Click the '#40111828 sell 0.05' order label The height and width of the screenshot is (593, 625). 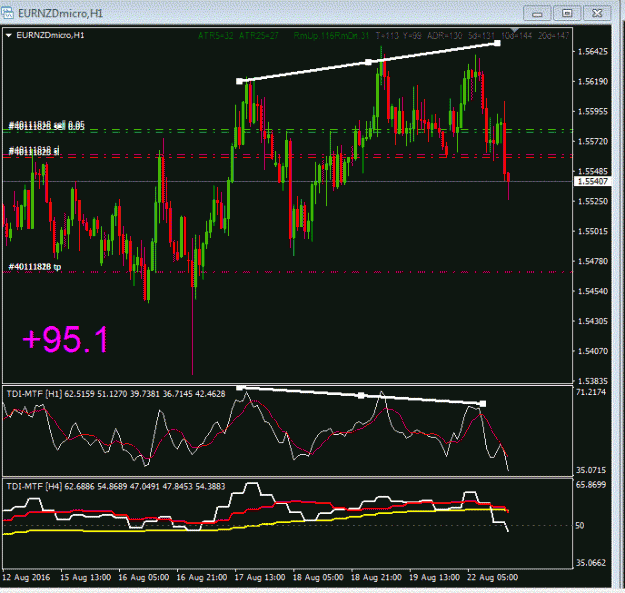tap(47, 126)
